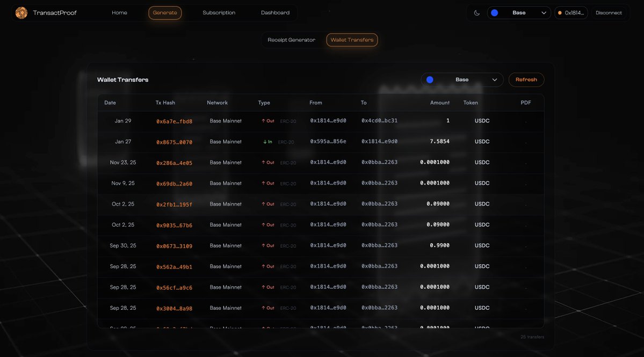Click the amount 7.5854

coord(439,141)
